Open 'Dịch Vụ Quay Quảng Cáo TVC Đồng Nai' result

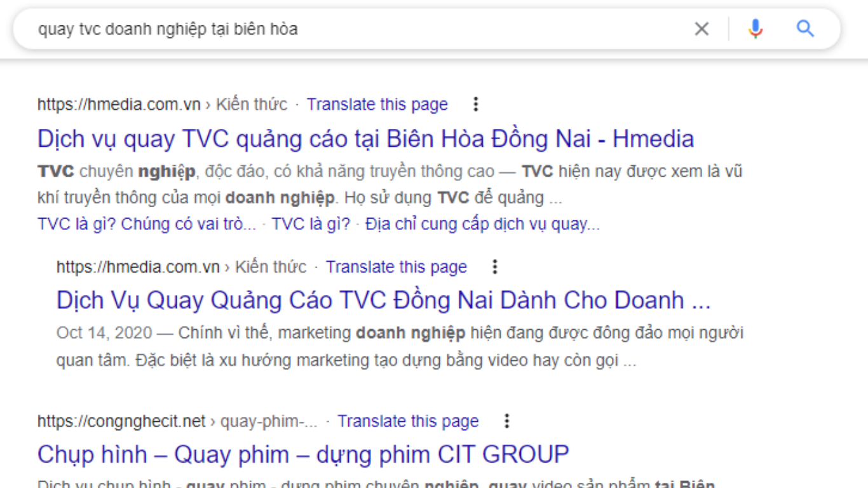click(x=383, y=300)
